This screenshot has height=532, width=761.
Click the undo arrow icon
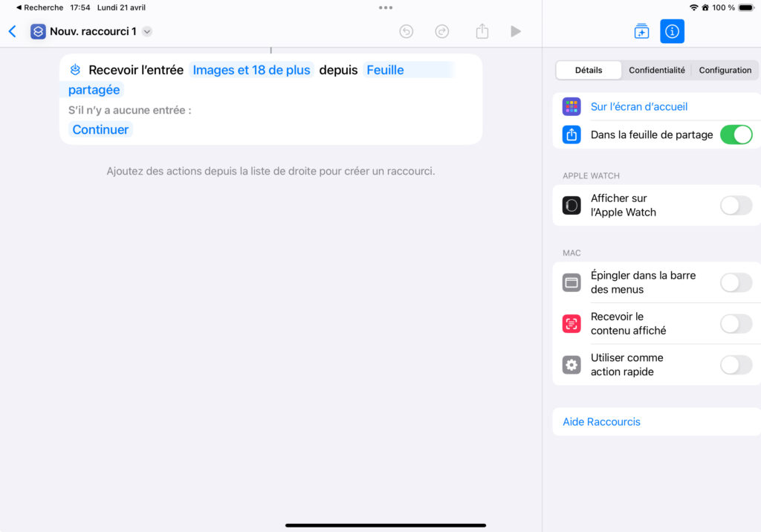pos(406,31)
